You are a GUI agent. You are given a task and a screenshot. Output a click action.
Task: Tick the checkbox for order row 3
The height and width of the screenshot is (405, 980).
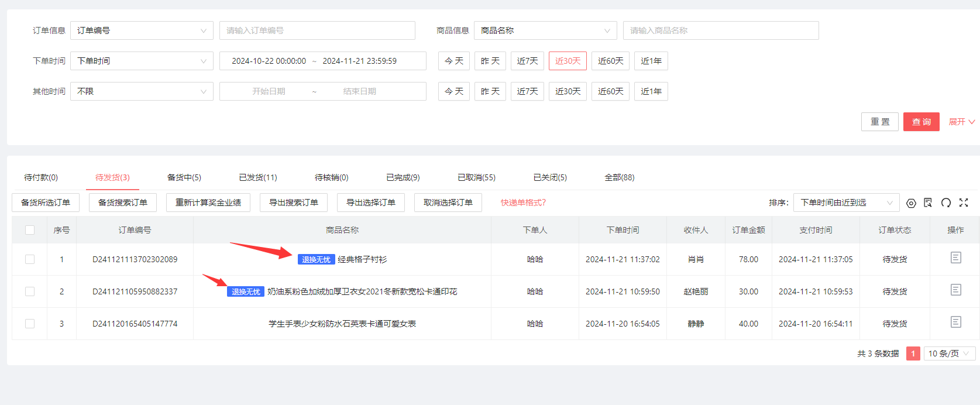(x=30, y=324)
